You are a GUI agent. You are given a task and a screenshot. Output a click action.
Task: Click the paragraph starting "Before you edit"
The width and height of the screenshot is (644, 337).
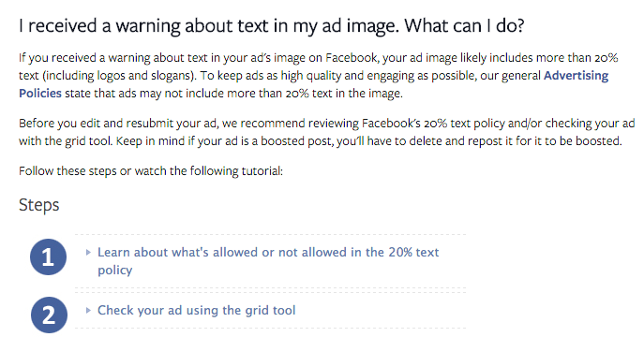327,132
